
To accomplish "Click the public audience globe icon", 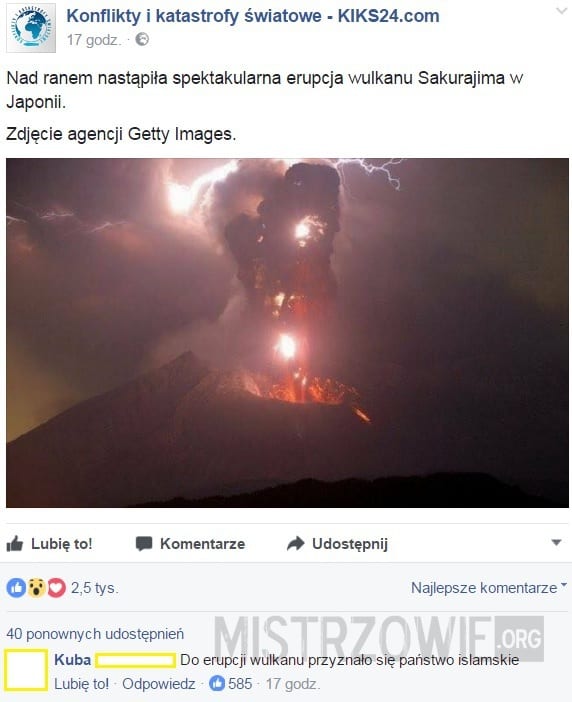I will coord(142,40).
